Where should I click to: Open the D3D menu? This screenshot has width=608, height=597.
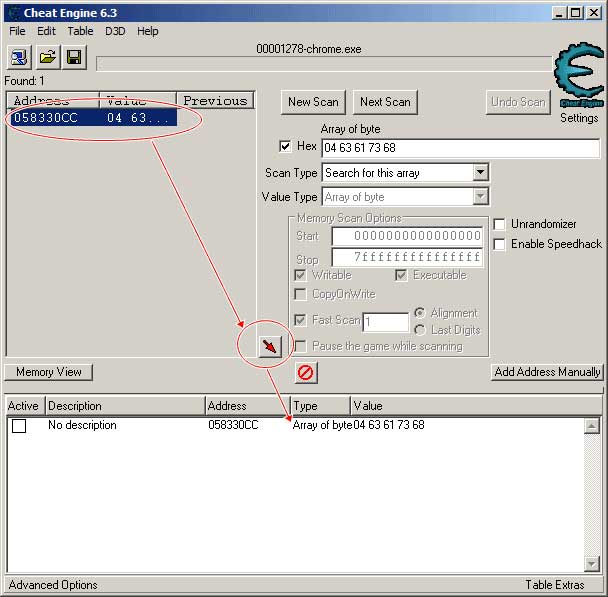(x=115, y=31)
